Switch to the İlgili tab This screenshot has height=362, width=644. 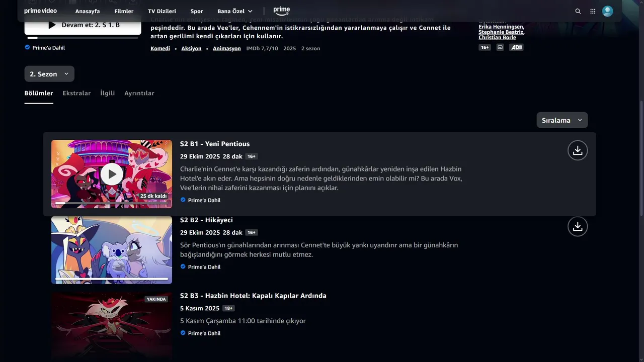point(108,93)
